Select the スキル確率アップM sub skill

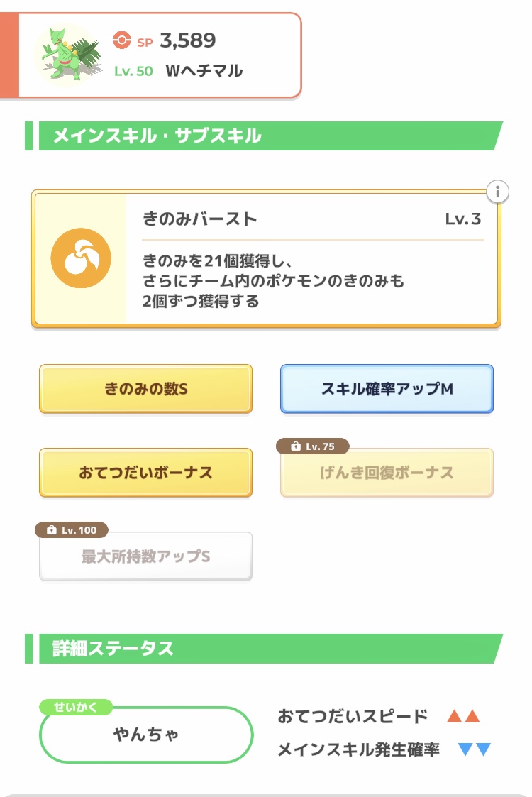pos(387,389)
